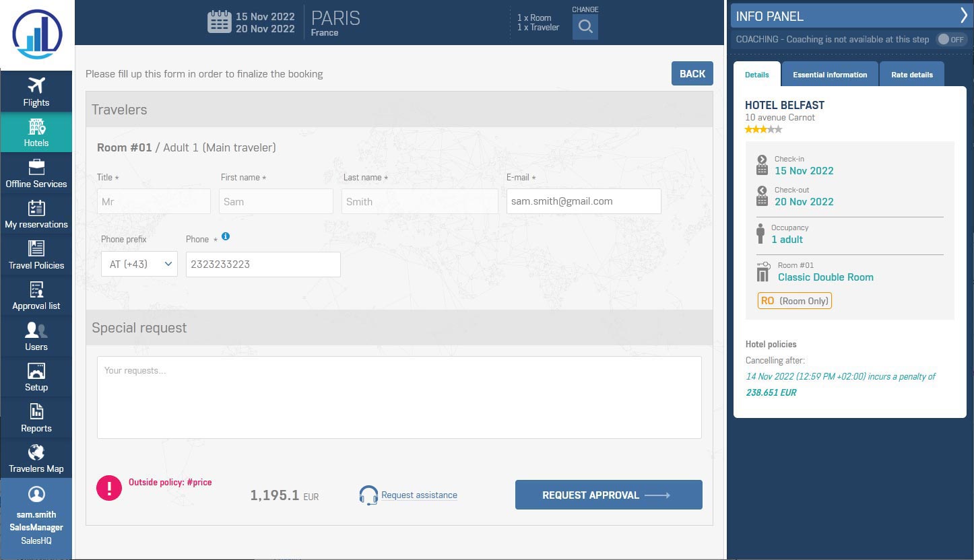The image size is (974, 560).
Task: Switch to Essential information tab
Action: 830,75
